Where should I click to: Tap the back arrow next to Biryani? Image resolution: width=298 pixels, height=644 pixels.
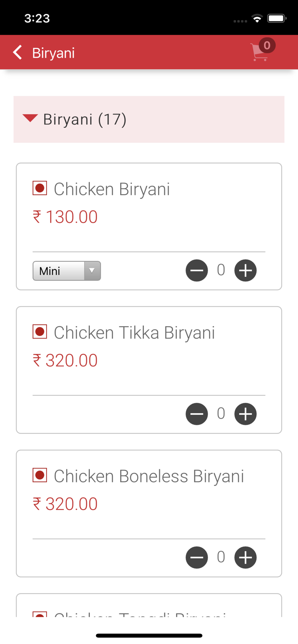point(18,52)
